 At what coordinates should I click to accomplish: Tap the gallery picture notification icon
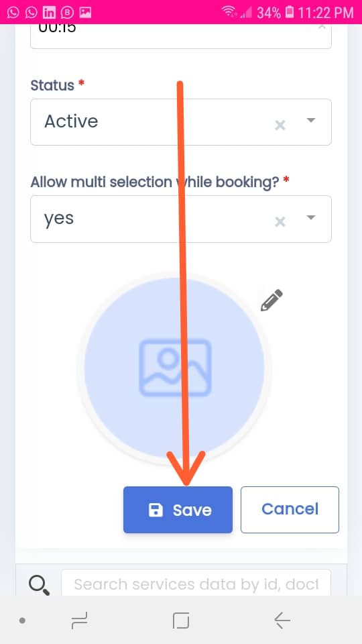click(x=85, y=12)
